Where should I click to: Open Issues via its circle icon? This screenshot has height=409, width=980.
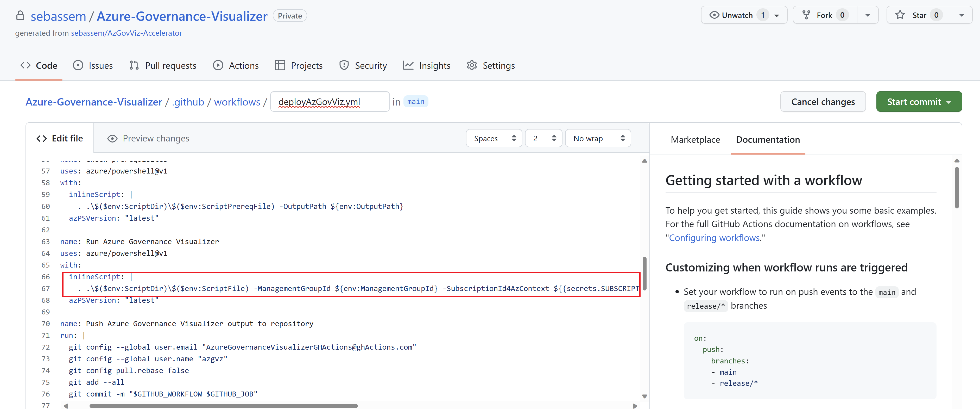[78, 65]
